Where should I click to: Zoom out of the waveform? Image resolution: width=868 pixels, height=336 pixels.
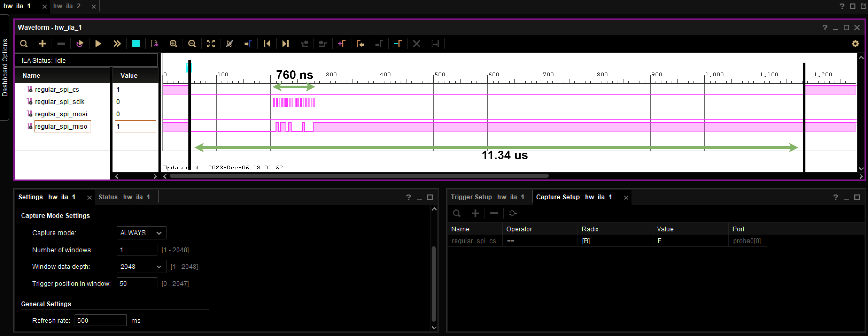pos(192,44)
